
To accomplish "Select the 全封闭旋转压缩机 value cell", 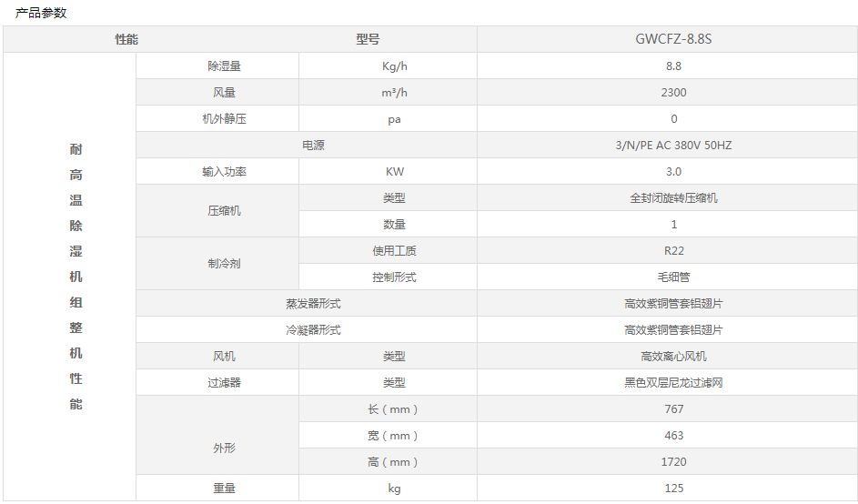I will 673,198.
